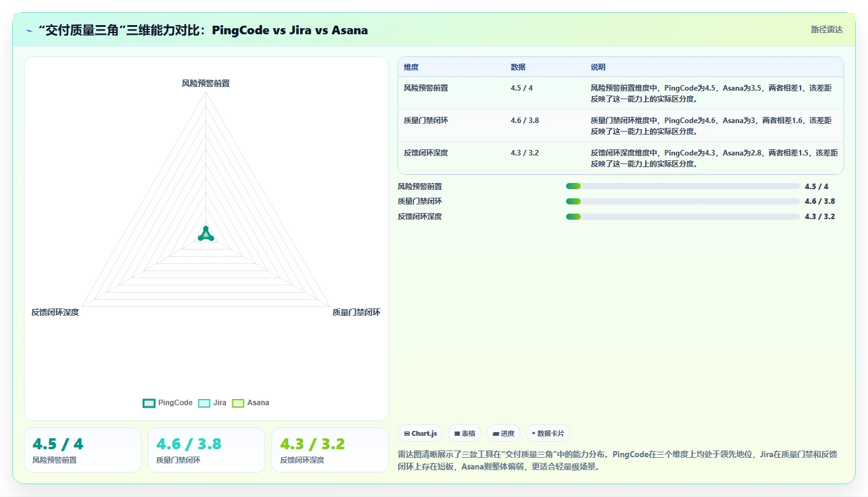Click progress value 4.3 / 3.2 beside bar
The width and height of the screenshot is (868, 497).
pos(820,217)
